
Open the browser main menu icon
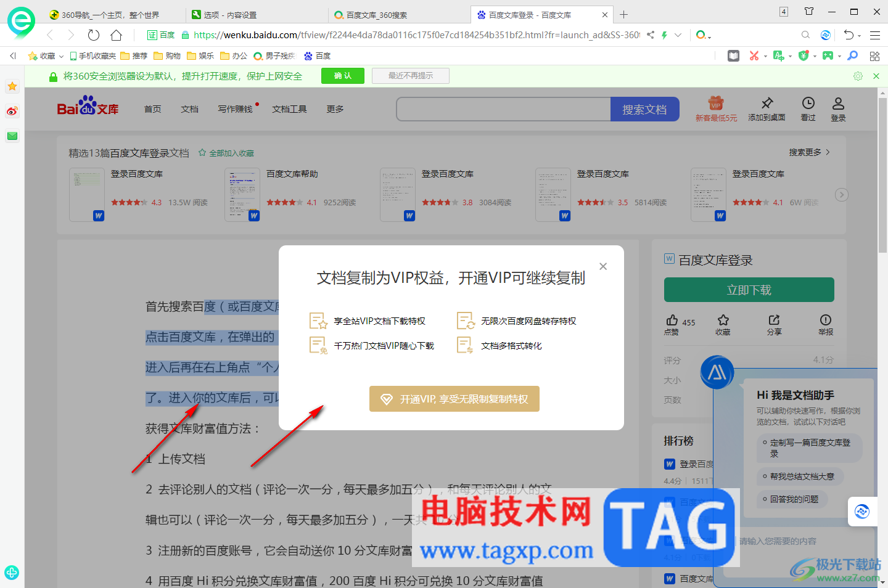[875, 35]
